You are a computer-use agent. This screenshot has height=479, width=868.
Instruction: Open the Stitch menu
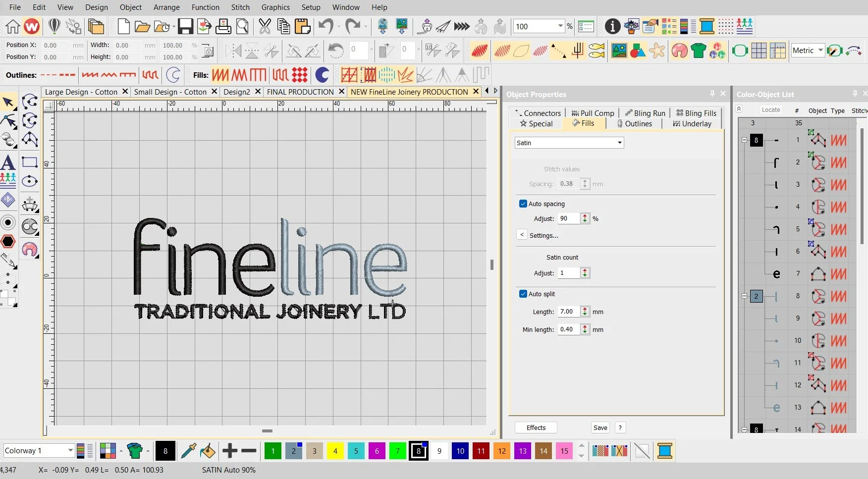click(x=240, y=7)
